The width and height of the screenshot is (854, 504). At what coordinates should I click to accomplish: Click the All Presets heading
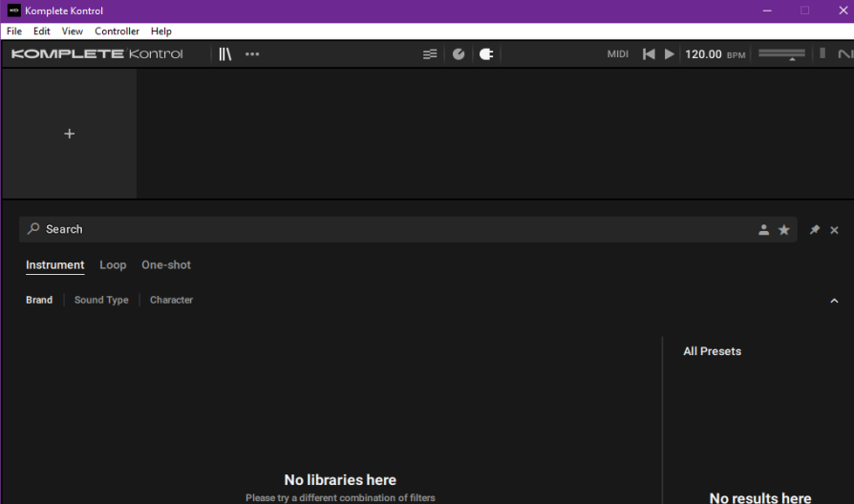click(712, 351)
